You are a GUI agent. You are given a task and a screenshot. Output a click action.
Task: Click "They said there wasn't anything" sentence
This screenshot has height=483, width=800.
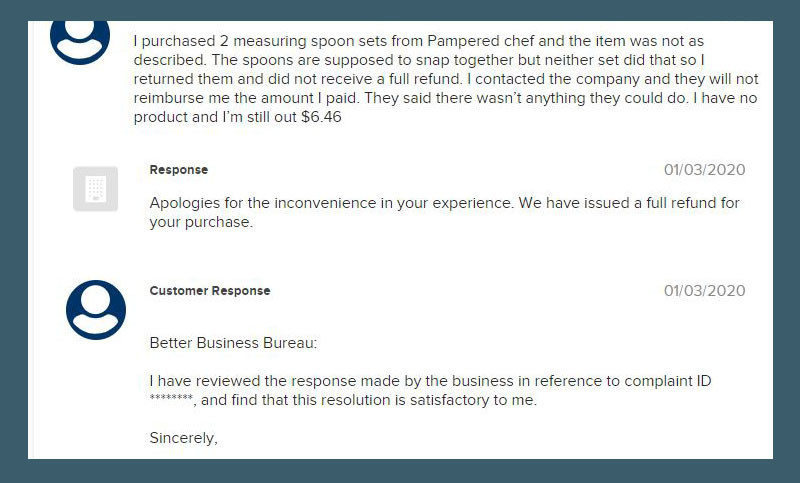pos(526,98)
